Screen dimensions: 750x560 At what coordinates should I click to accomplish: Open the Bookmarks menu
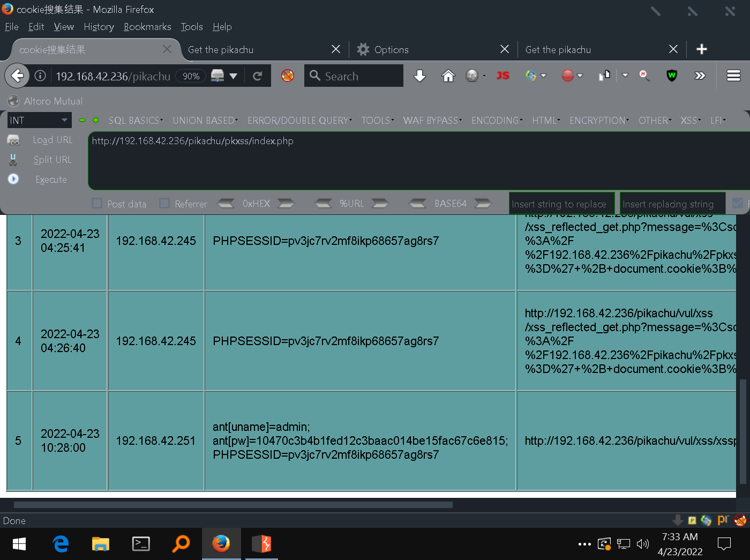click(147, 27)
